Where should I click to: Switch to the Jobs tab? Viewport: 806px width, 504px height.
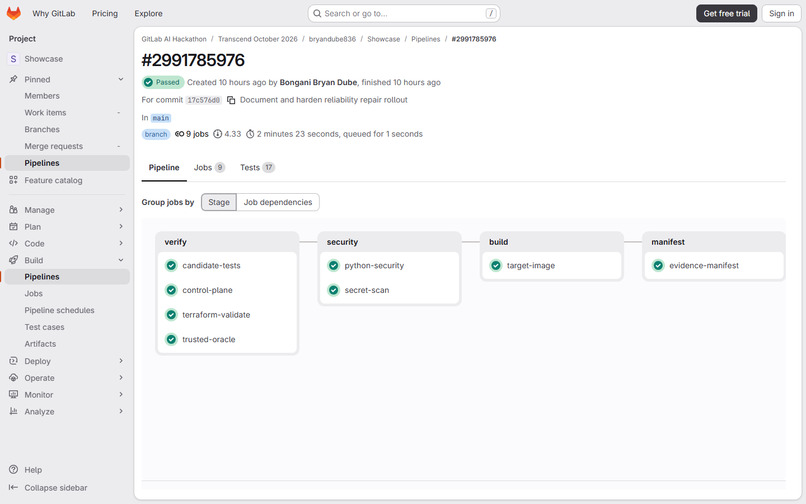click(x=209, y=168)
